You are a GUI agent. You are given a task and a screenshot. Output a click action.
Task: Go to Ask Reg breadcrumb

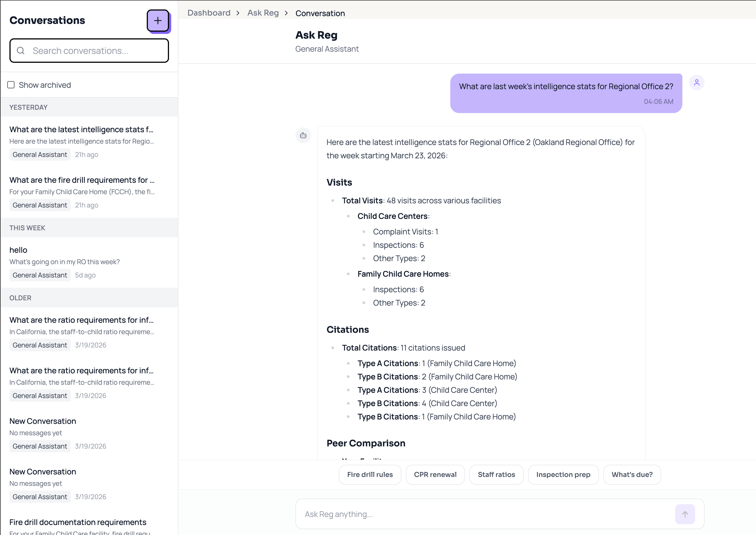pos(263,13)
